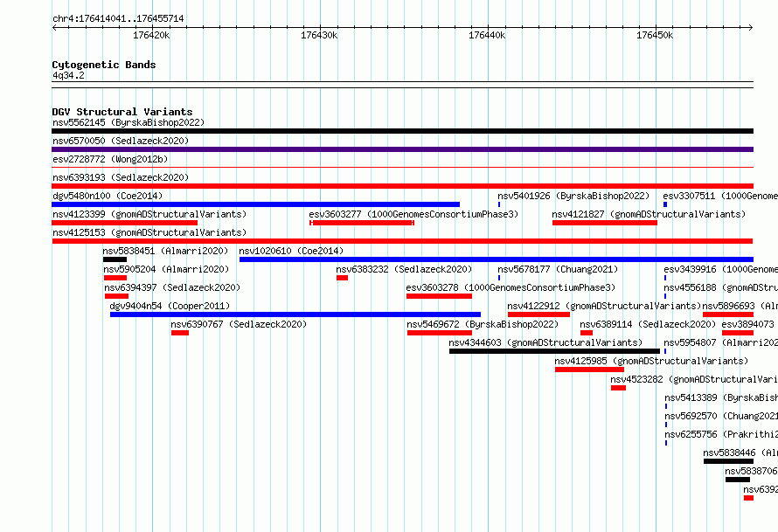The image size is (778, 532).
Task: Click the nsv5413389 variant label
Action: pos(721,397)
